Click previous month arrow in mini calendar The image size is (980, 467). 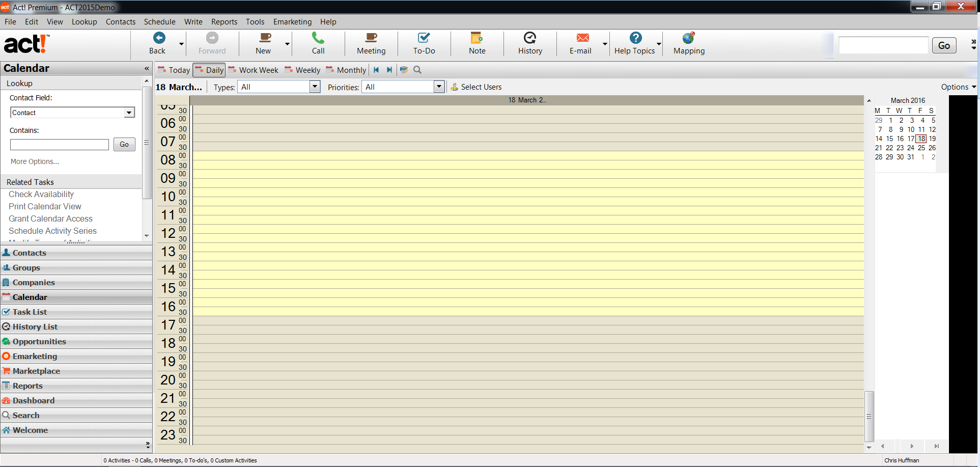click(882, 446)
